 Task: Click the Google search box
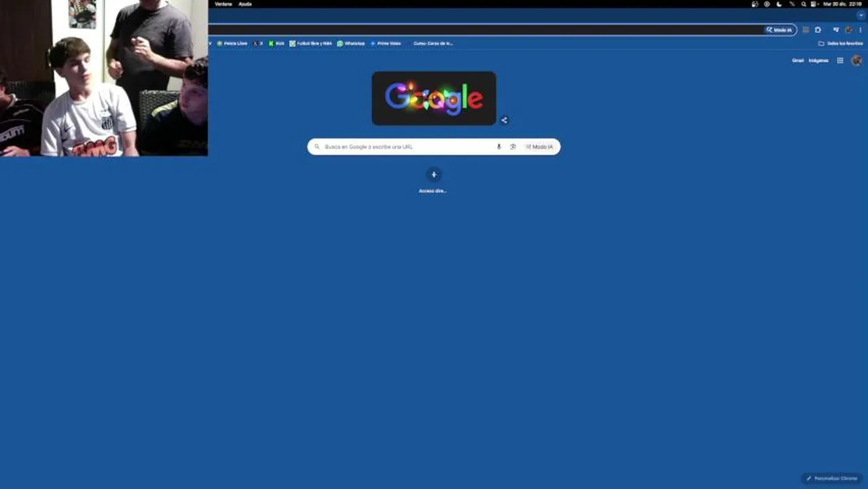click(433, 147)
